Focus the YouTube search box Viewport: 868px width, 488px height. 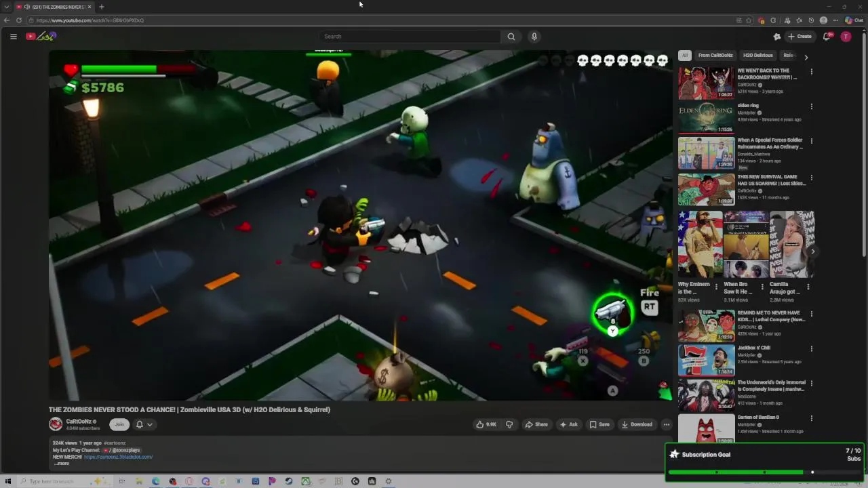tap(410, 37)
